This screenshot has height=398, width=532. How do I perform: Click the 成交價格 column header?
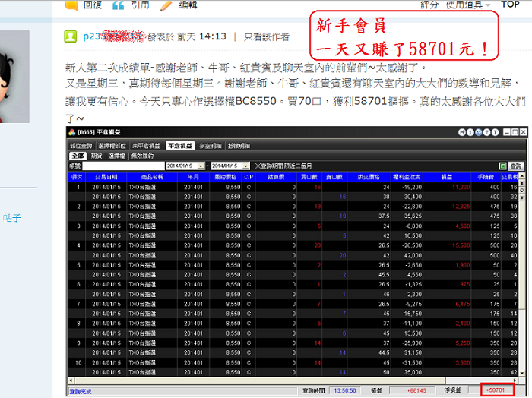[x=369, y=177]
